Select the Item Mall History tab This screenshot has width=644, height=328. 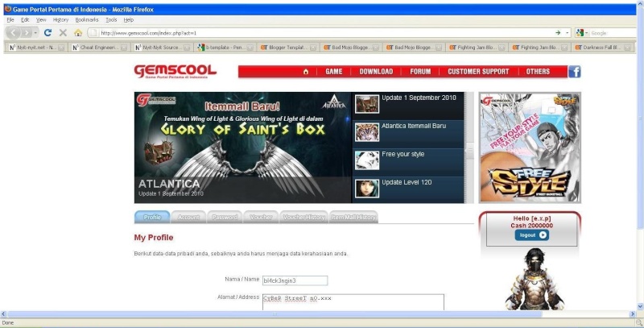coord(353,217)
